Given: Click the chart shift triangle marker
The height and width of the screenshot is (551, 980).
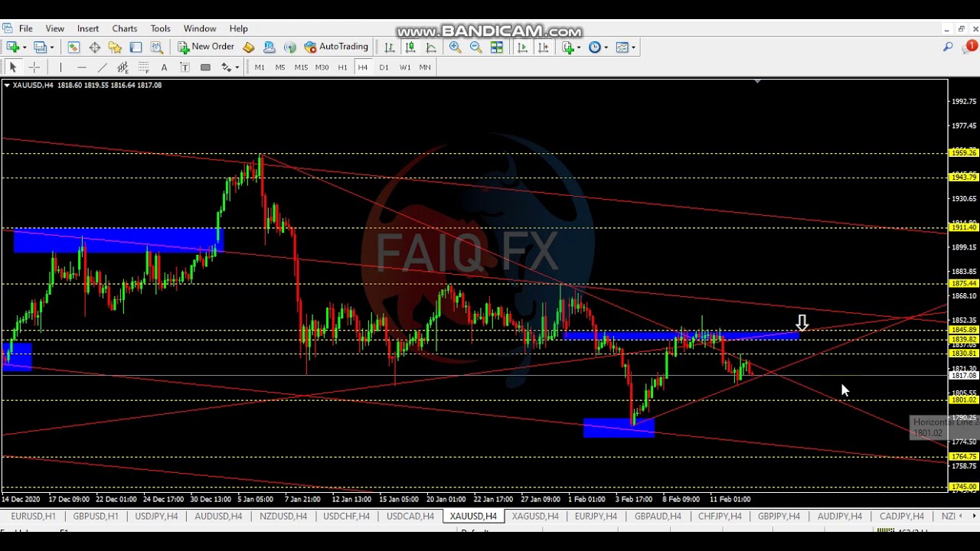Looking at the screenshot, I should click(757, 81).
